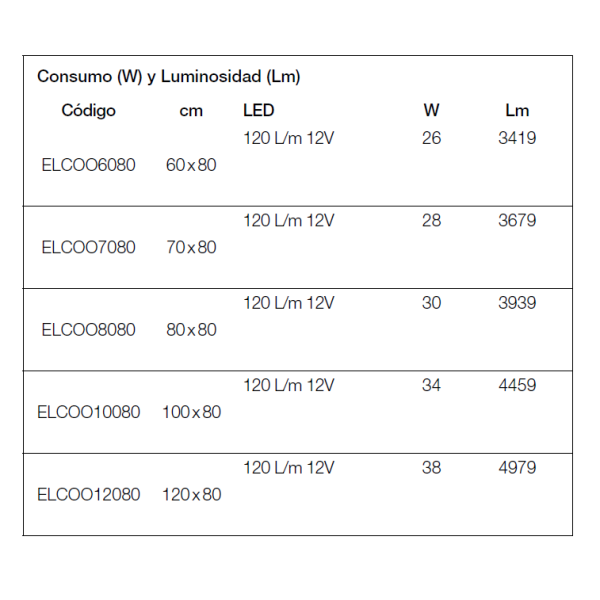Click the ELCOO7080 product code
Viewport: 600px width, 600px height.
point(88,247)
